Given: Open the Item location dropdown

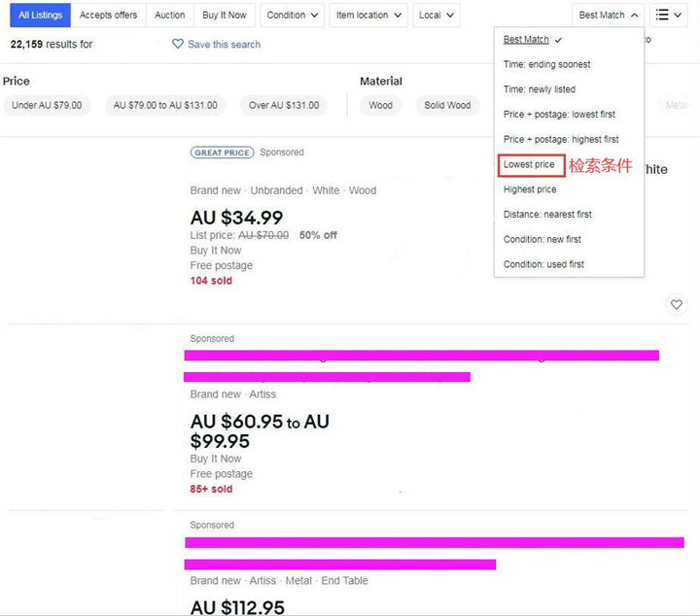Looking at the screenshot, I should [368, 15].
